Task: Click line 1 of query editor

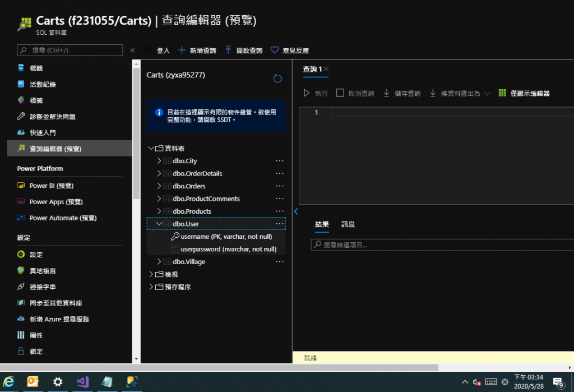Action: (452, 112)
